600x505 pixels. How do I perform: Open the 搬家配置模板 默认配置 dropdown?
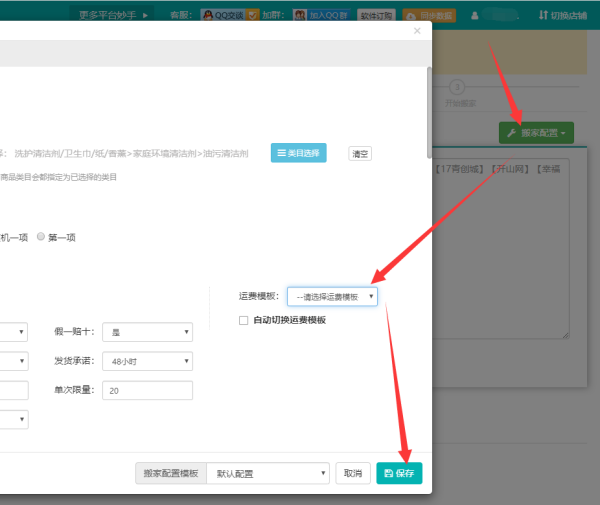267,474
